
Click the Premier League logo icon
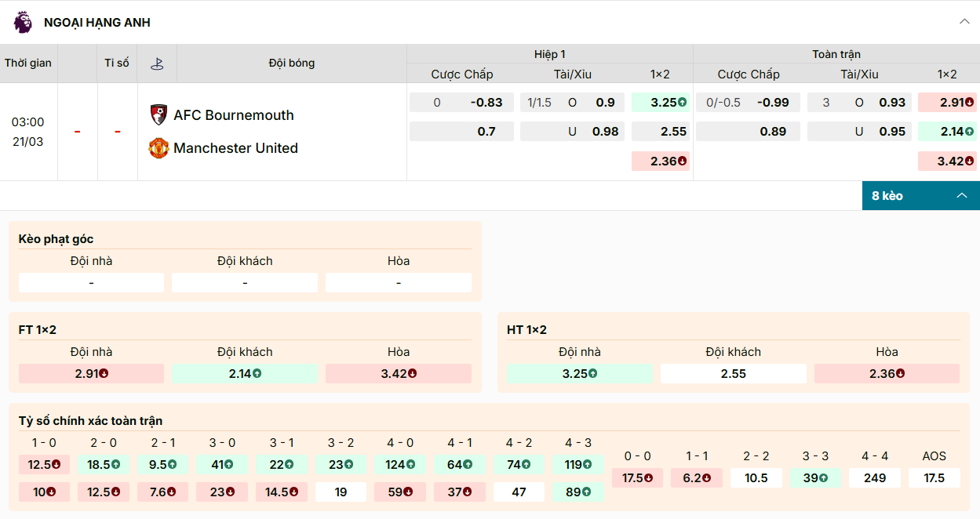click(23, 22)
